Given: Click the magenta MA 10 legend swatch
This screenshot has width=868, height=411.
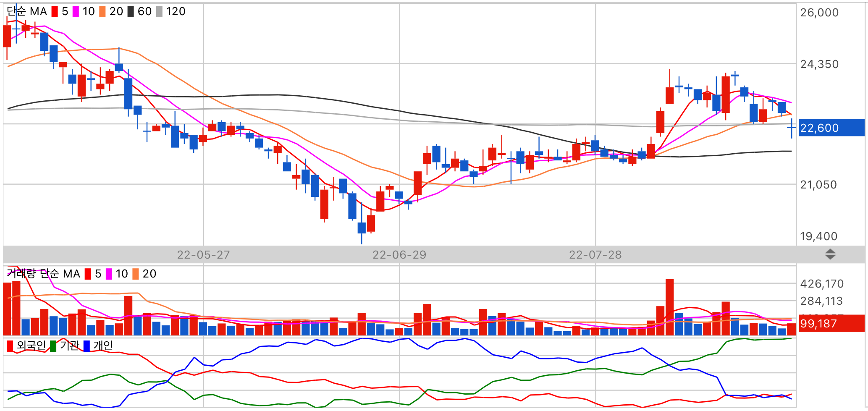Looking at the screenshot, I should [x=76, y=11].
